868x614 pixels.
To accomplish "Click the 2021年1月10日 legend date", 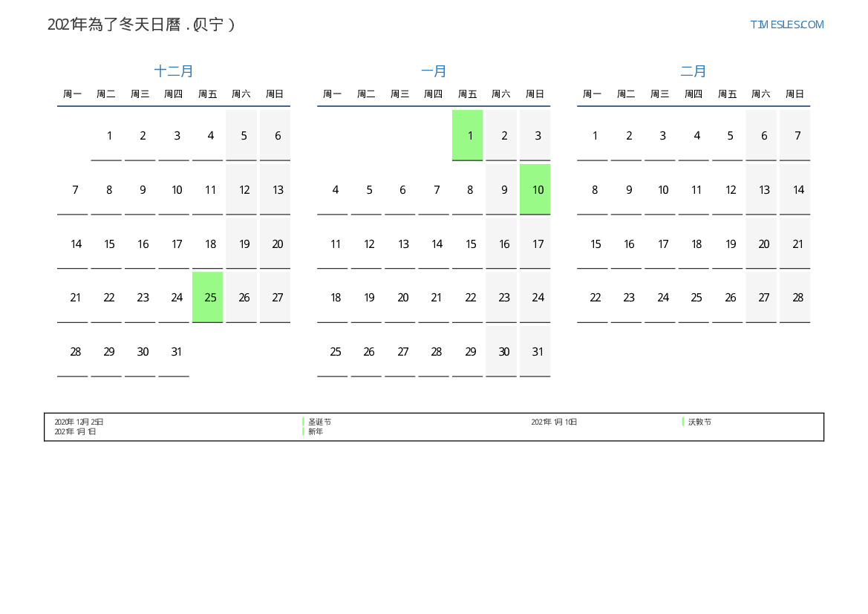I will 554,422.
